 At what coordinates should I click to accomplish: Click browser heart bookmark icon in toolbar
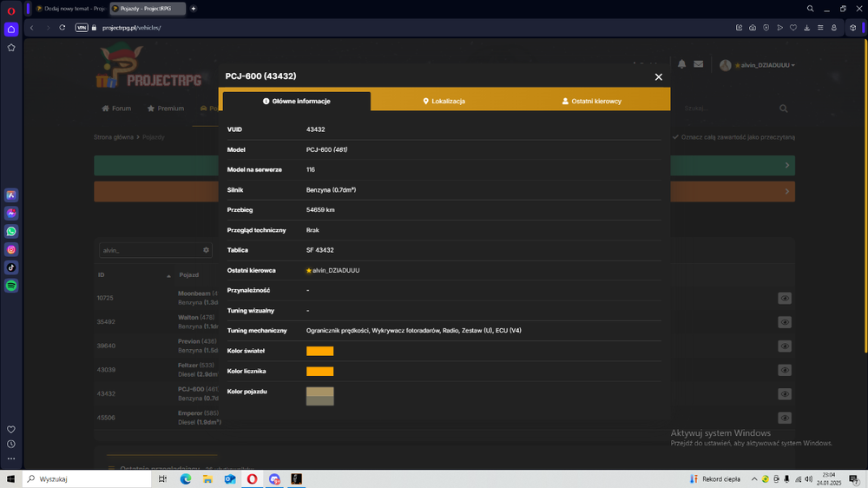point(793,28)
